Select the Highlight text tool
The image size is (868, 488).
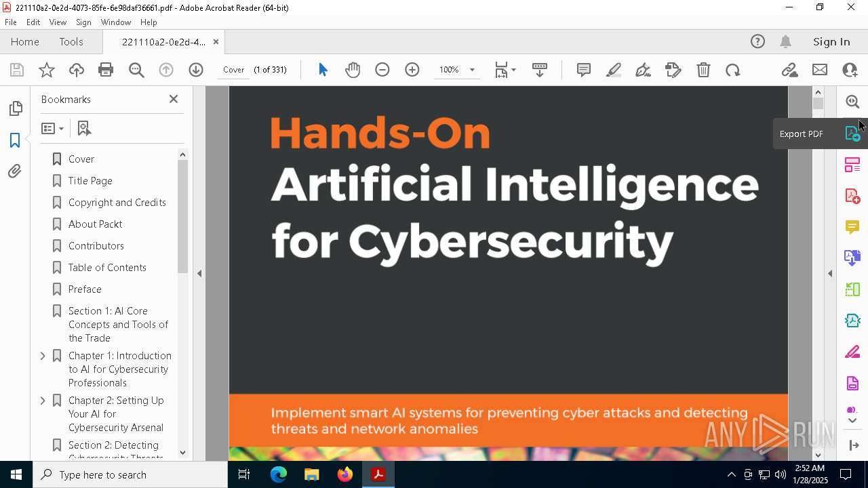point(614,70)
